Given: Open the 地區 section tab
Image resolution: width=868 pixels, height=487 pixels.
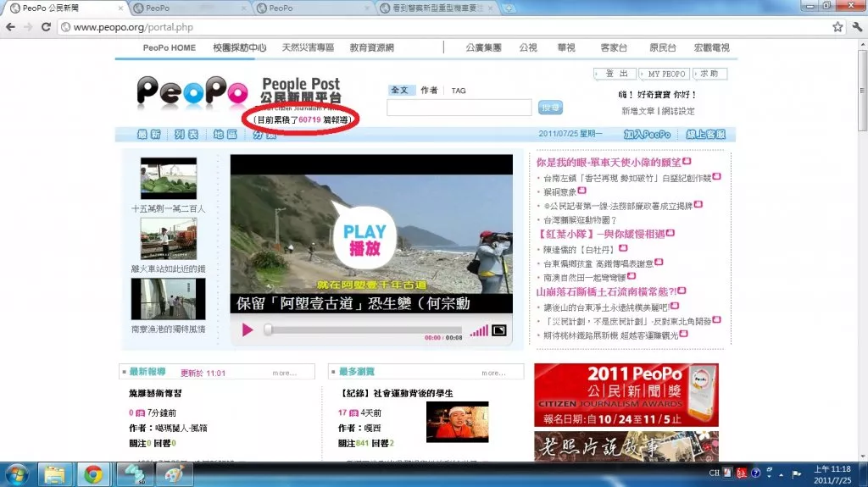Looking at the screenshot, I should point(225,135).
